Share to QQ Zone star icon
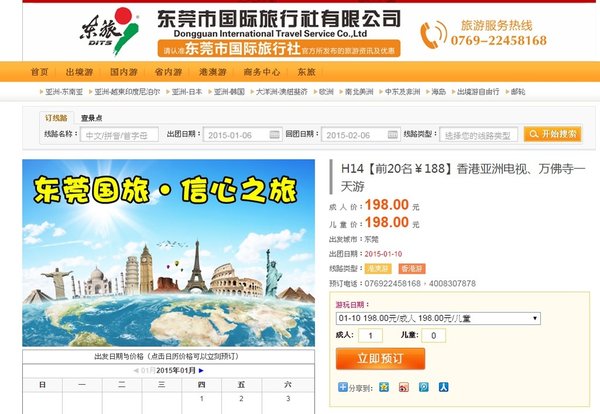The image size is (600, 414). [x=384, y=387]
